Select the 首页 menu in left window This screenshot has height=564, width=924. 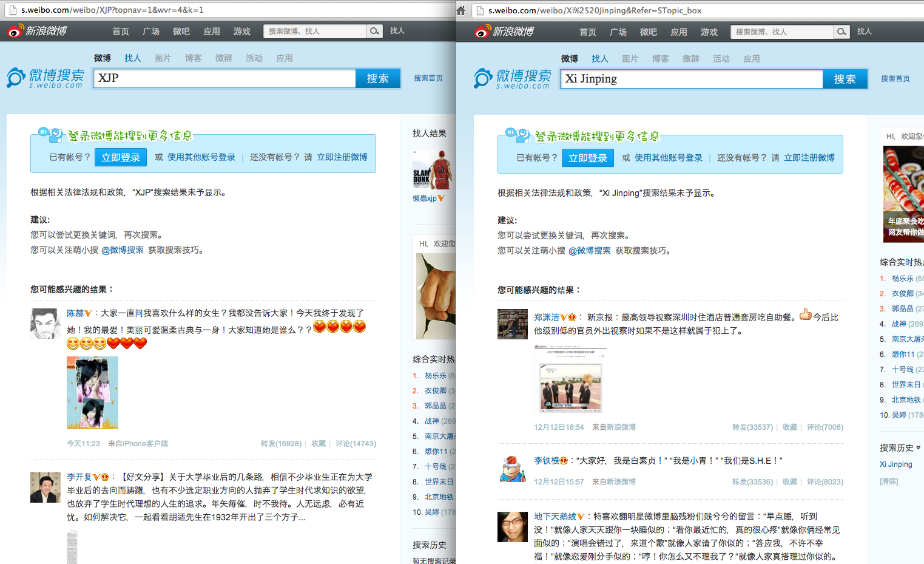[x=121, y=32]
